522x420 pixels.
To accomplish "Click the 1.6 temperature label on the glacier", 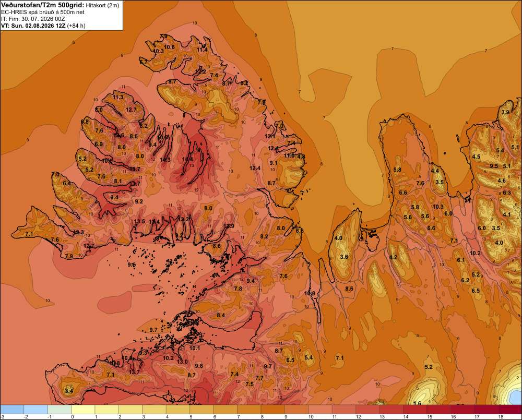I will click(417, 403).
